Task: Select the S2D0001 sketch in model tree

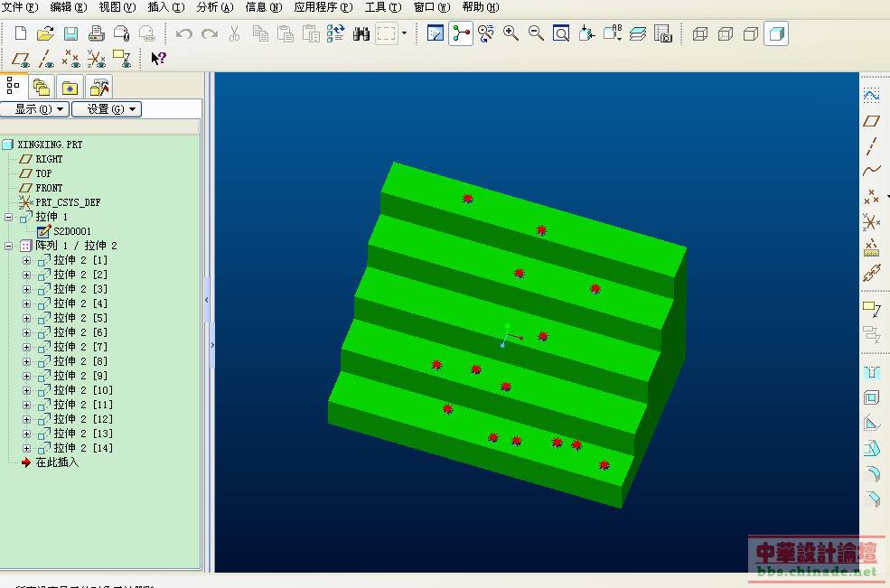Action: [71, 231]
